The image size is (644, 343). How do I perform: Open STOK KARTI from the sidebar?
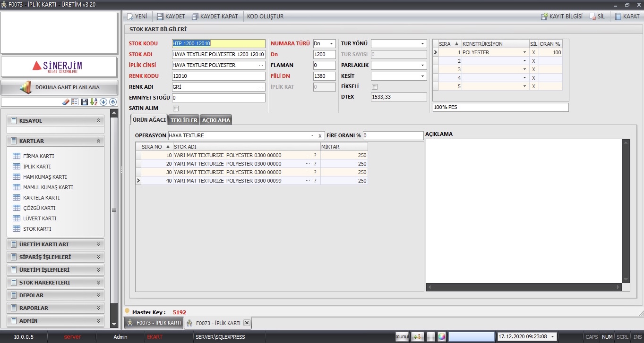coord(37,229)
